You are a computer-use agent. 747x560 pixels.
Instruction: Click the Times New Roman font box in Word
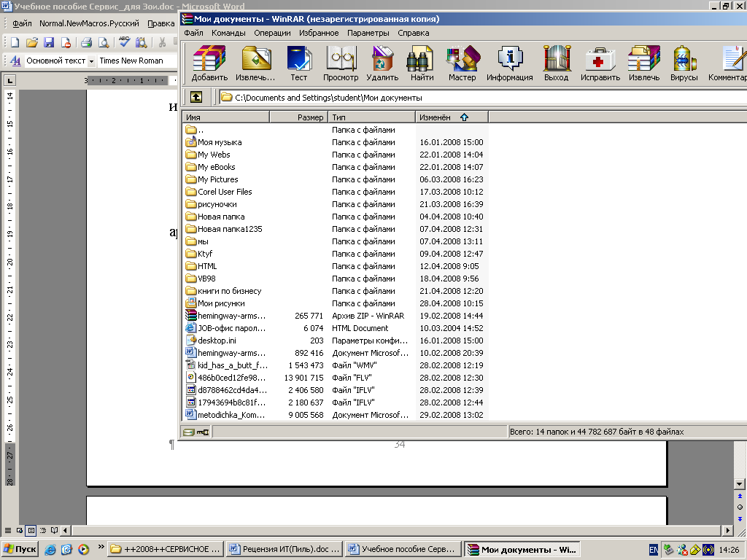pyautogui.click(x=136, y=61)
